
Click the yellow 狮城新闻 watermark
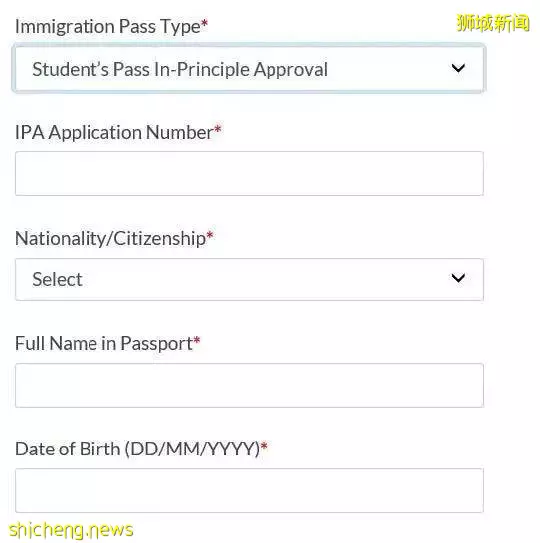[493, 23]
